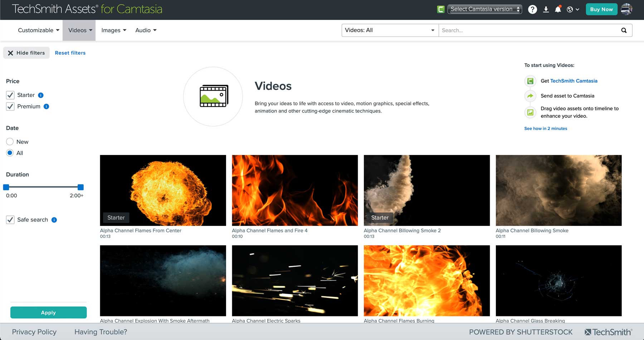Open the Videos: All dropdown

pos(389,30)
